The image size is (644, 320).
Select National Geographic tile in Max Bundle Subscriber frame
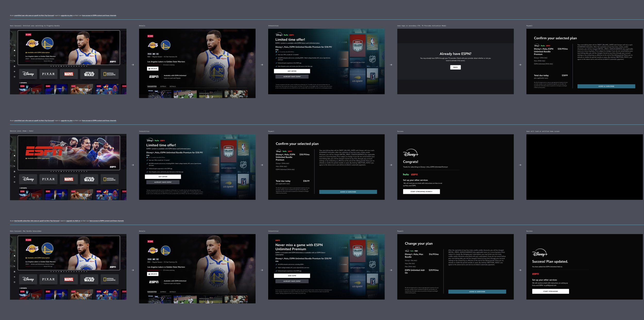(x=109, y=279)
